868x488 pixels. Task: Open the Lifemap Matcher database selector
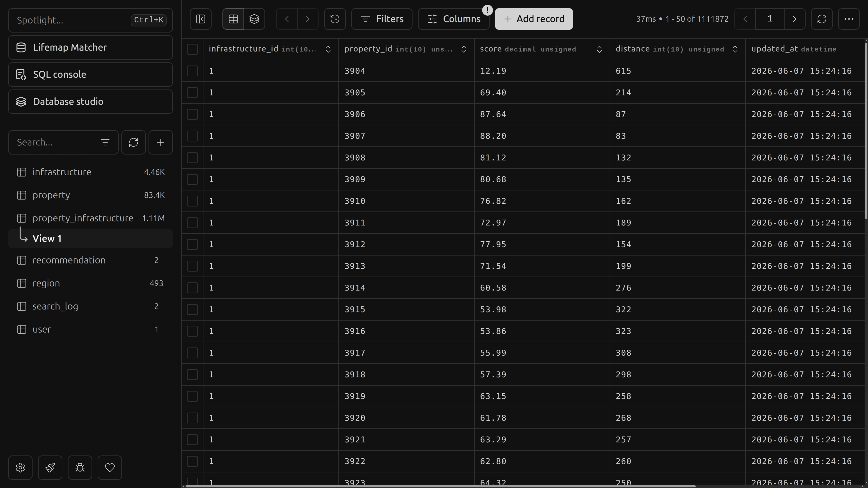pos(90,47)
